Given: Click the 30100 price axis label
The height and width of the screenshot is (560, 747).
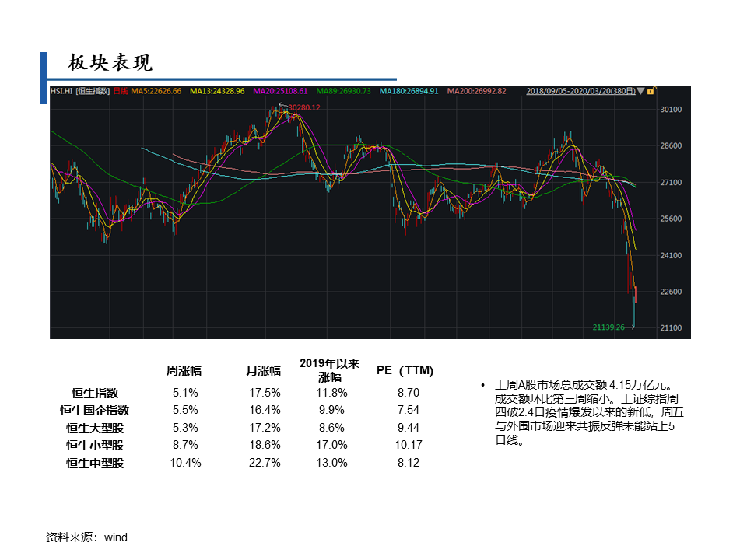Looking at the screenshot, I should coord(671,110).
